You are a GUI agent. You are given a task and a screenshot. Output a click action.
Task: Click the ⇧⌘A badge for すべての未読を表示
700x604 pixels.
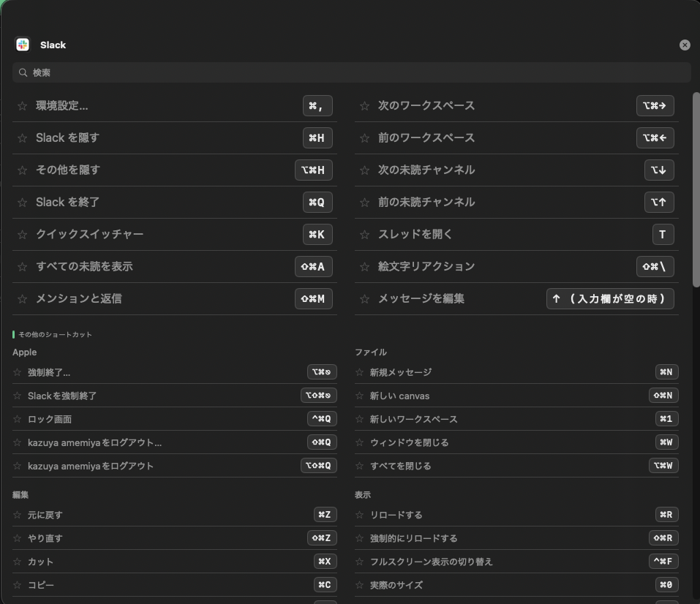pos(313,266)
